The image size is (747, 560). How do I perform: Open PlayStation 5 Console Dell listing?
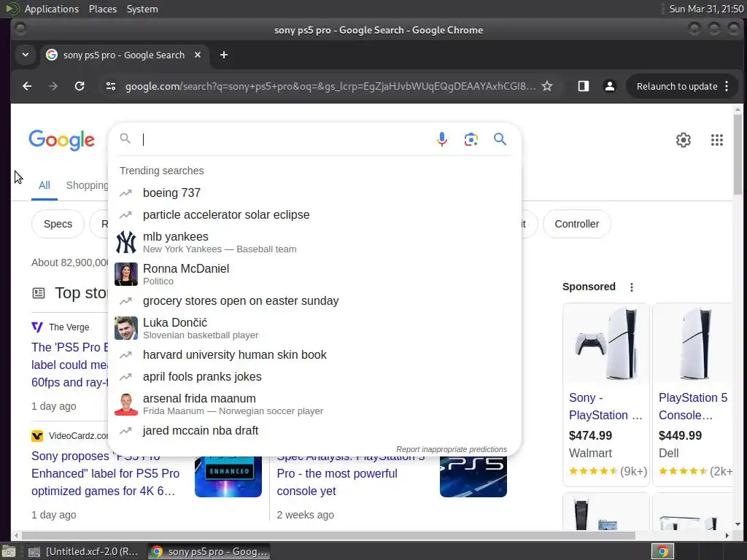click(693, 406)
